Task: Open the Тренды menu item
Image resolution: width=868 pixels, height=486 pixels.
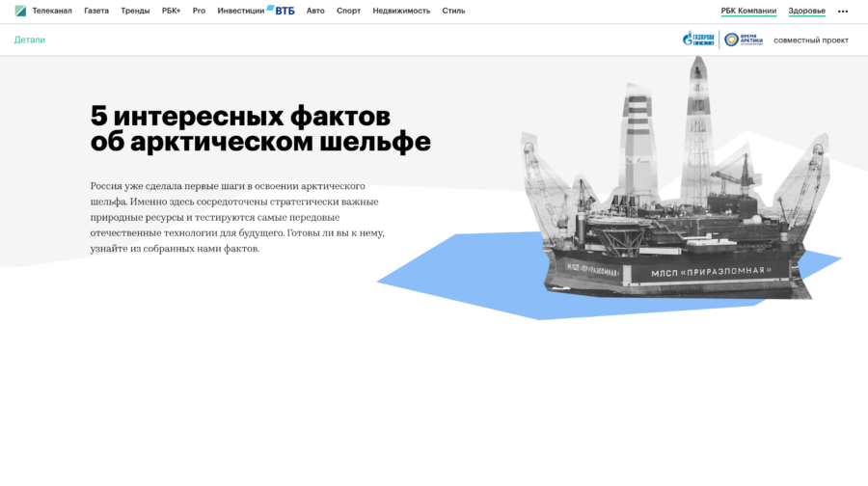Action: coord(135,11)
